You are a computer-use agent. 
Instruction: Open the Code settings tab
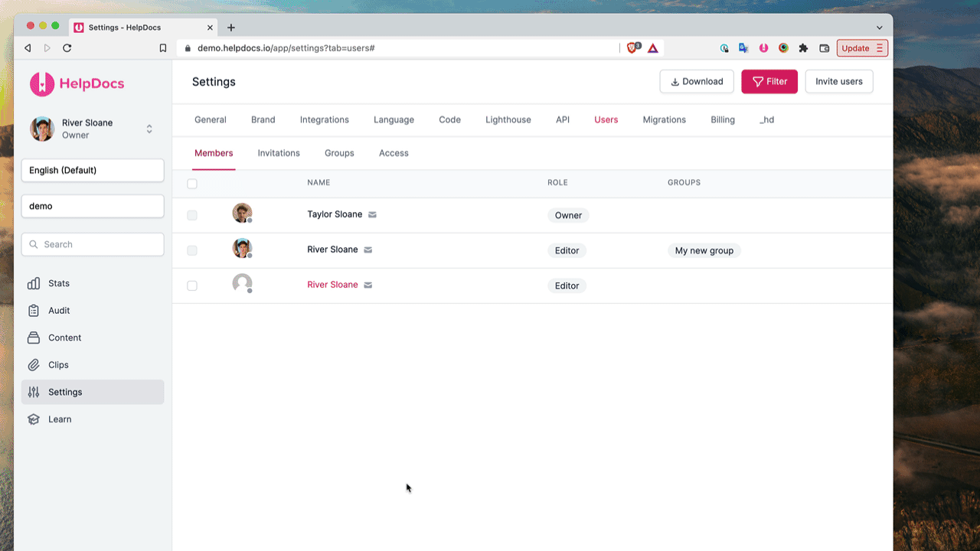coord(450,120)
